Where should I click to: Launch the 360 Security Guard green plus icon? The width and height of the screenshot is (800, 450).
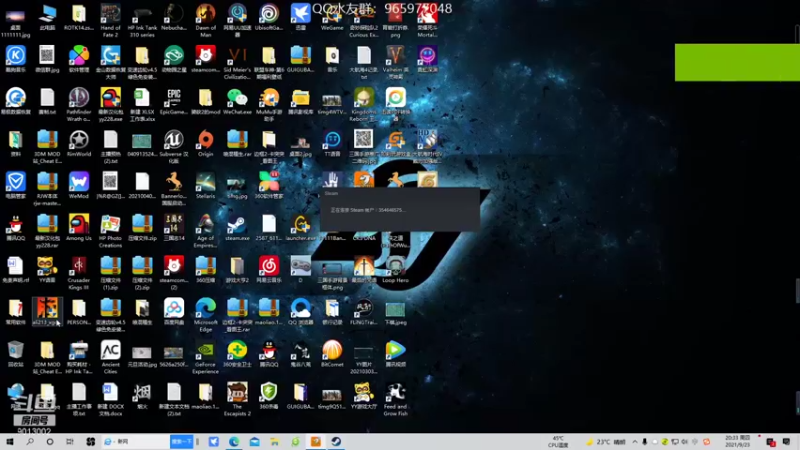point(237,354)
